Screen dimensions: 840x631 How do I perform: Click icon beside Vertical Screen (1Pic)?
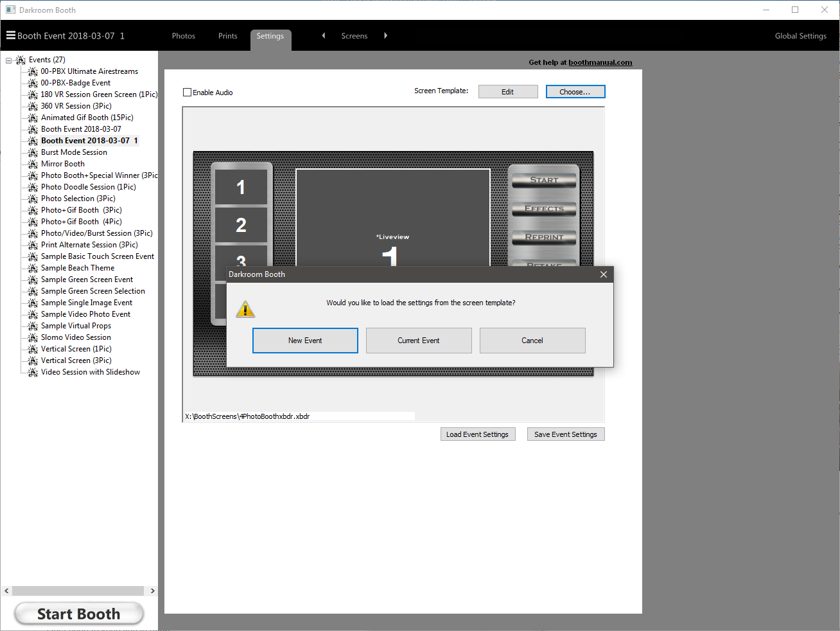coord(33,349)
